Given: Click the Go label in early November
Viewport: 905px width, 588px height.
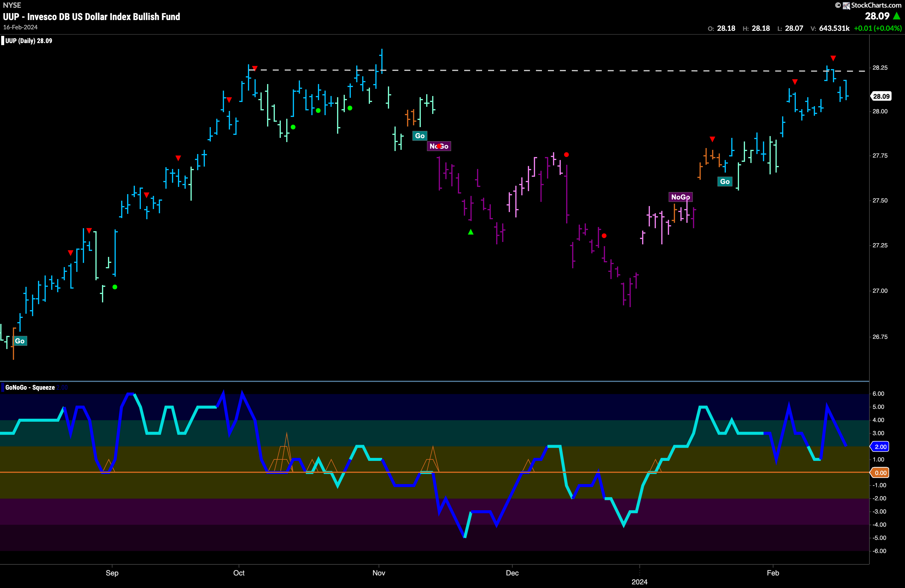Looking at the screenshot, I should pos(420,136).
